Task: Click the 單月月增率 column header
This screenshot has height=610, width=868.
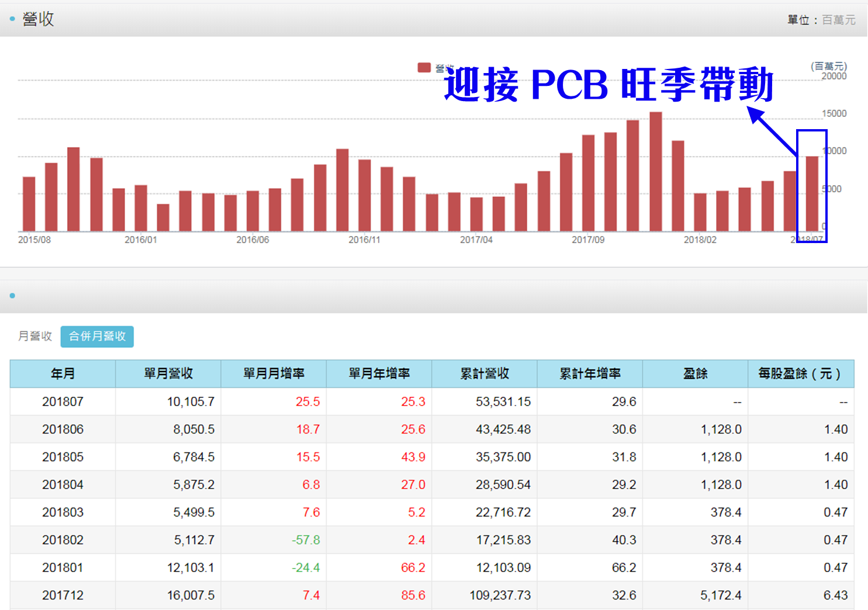Action: tap(274, 373)
